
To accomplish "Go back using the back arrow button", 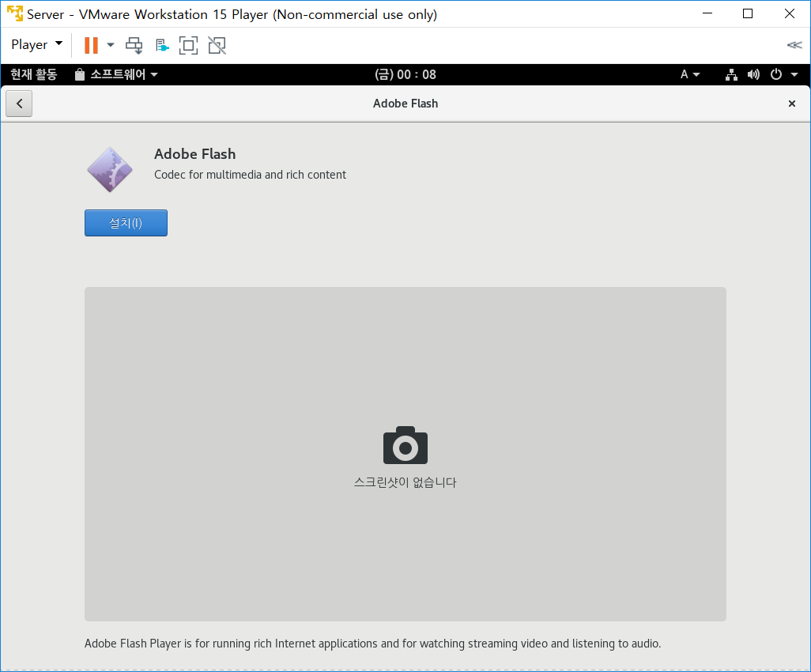I will coord(19,104).
